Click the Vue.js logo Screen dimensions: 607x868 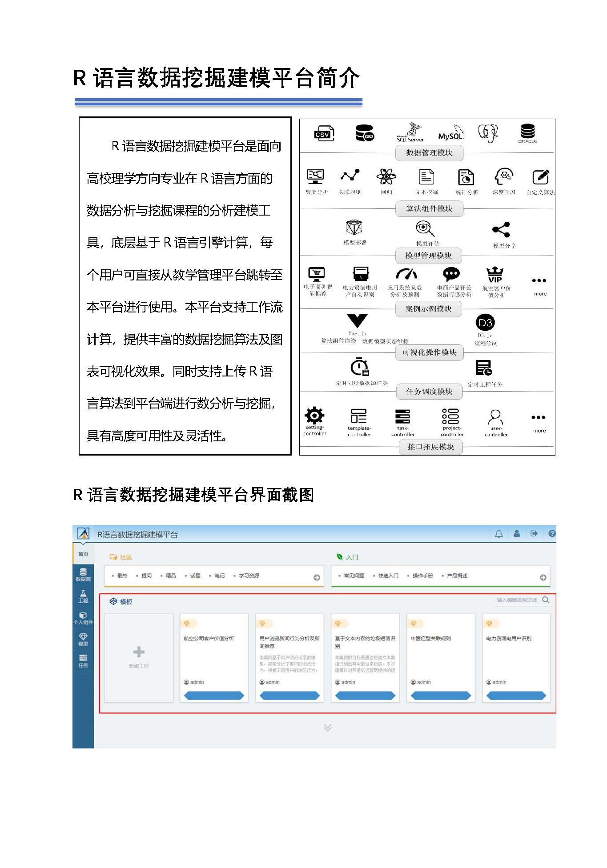pos(357,320)
